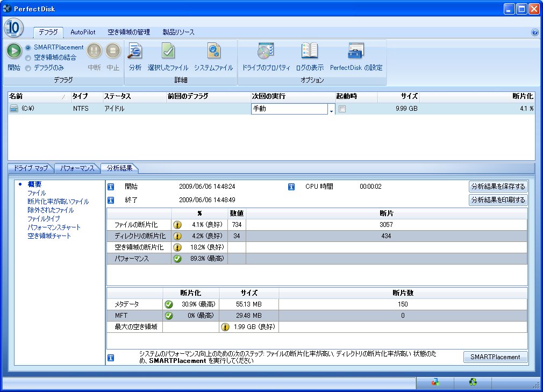Click the status bar green recycle icon

click(x=473, y=382)
